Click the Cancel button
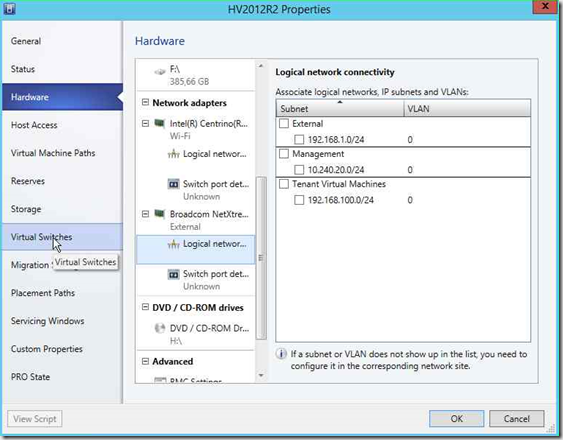 (x=516, y=419)
